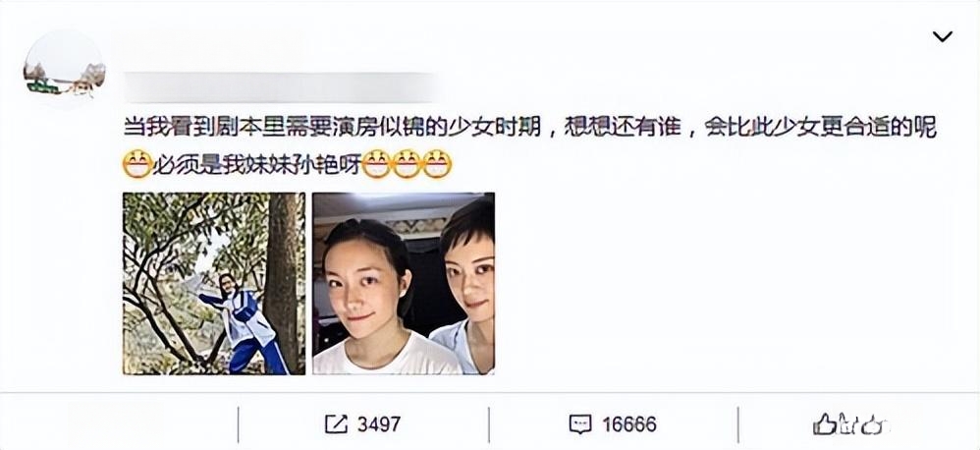Click the comment speech bubble icon

(x=580, y=424)
